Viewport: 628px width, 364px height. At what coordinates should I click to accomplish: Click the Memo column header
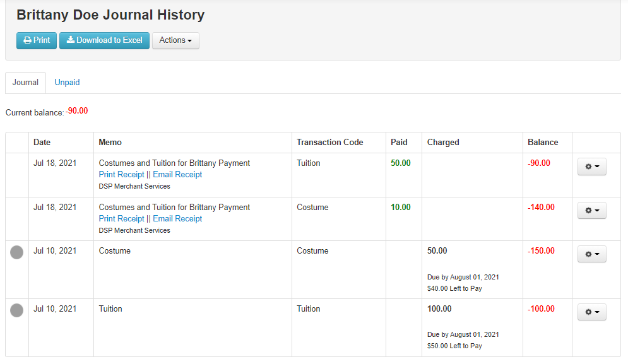(110, 143)
